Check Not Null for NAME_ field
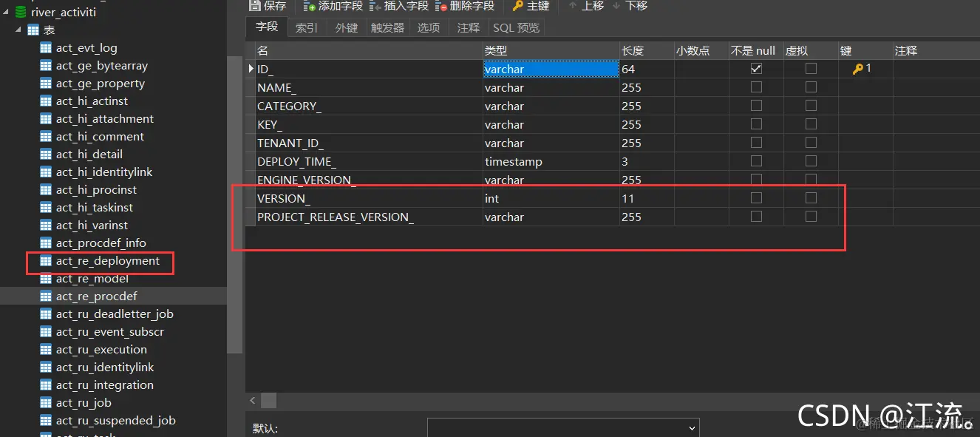Image resolution: width=980 pixels, height=437 pixels. 756,87
